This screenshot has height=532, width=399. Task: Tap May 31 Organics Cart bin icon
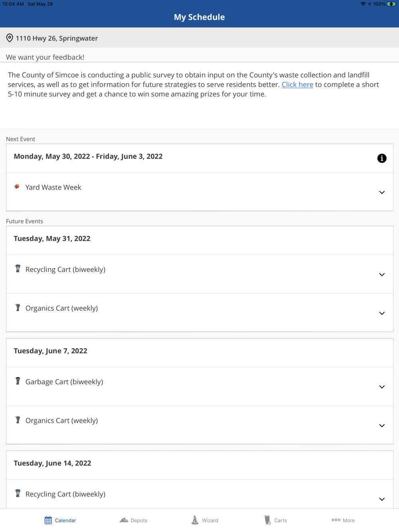pos(18,307)
